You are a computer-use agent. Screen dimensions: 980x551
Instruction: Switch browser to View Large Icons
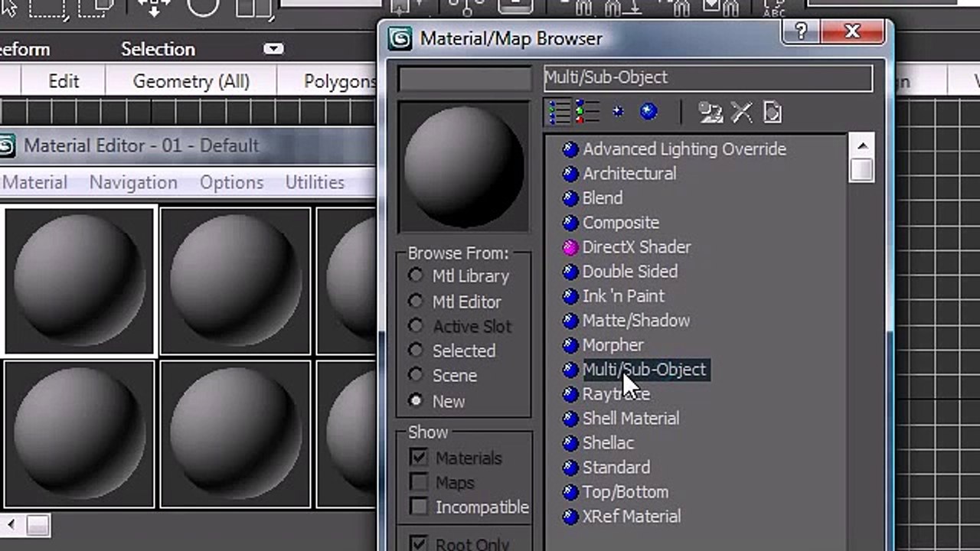coord(648,112)
